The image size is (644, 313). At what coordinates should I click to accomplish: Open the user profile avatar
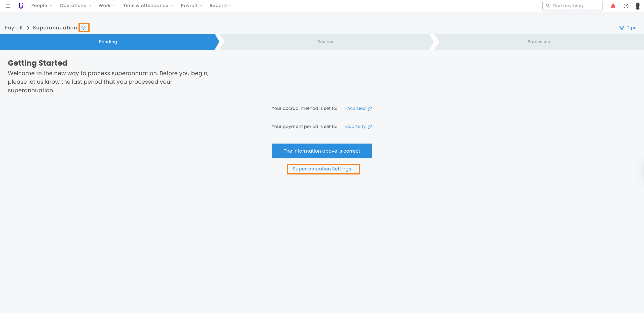tap(637, 6)
